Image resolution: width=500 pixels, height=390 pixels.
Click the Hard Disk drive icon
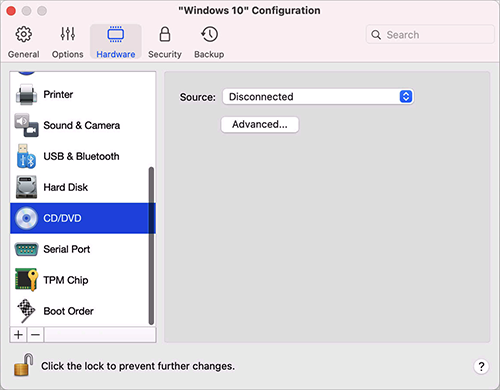tap(26, 187)
